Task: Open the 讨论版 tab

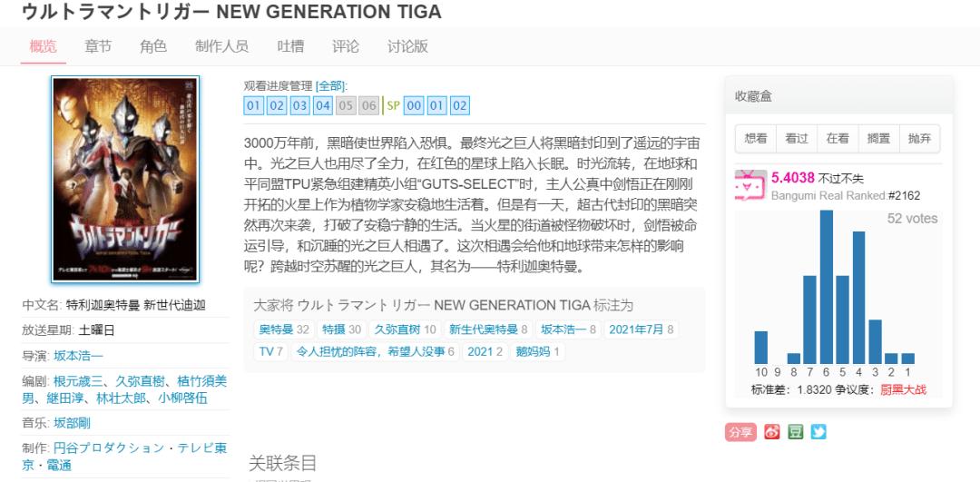Action: point(407,46)
